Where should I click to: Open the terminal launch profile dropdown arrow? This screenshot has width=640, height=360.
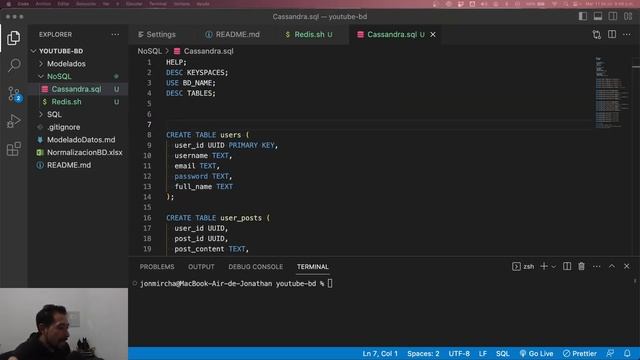(553, 267)
